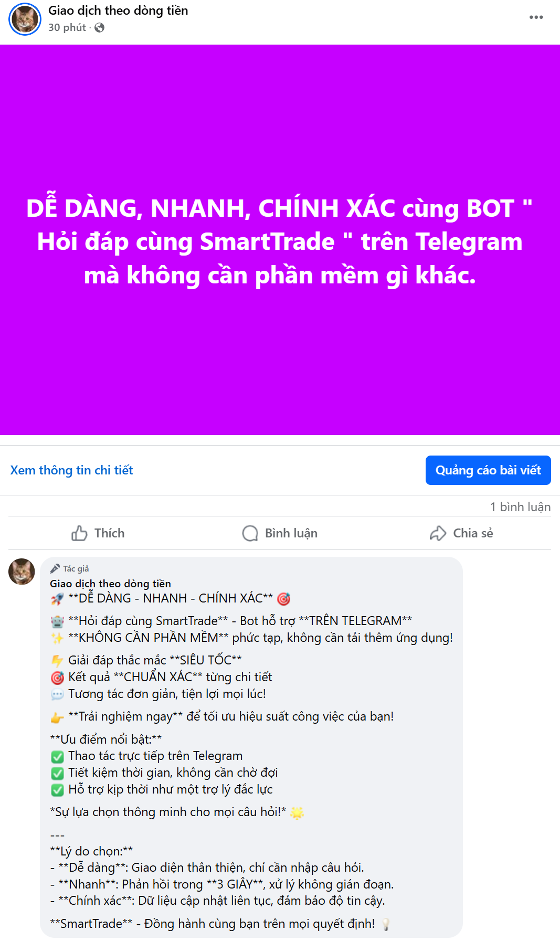Open Xem thông tin chi tiết link
560x941 pixels.
click(x=72, y=470)
